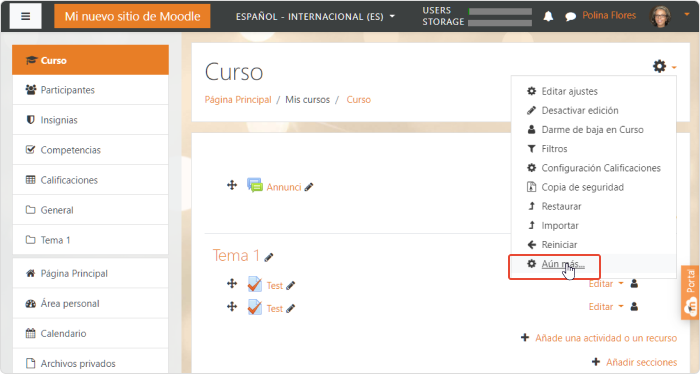
Task: Open Polina Flores profile picture
Action: click(661, 17)
